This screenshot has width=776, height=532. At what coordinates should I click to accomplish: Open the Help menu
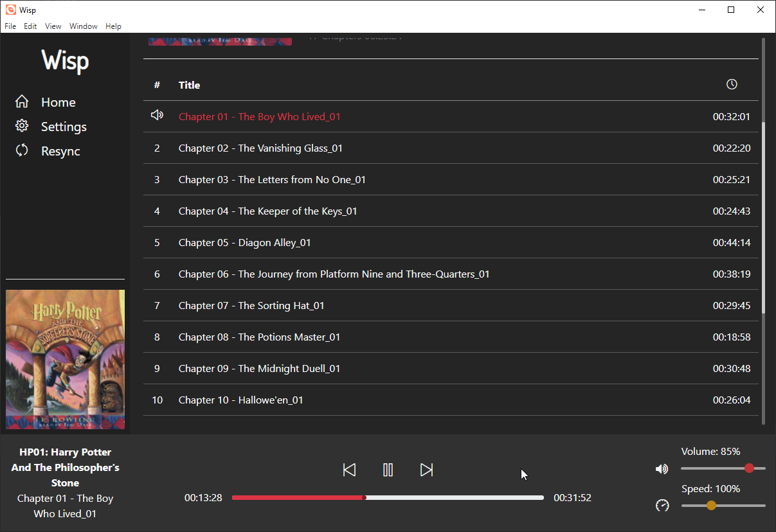[114, 26]
